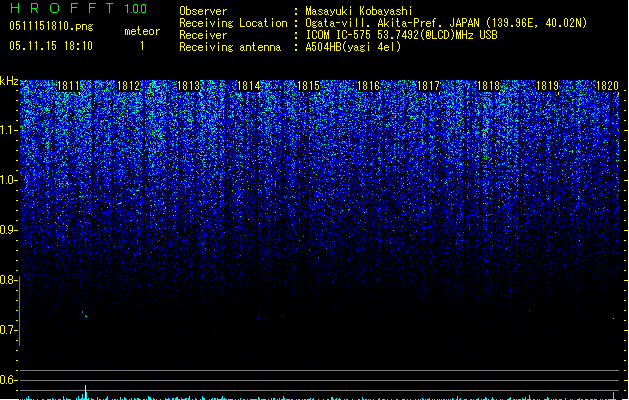Click the Receiver label

tap(203, 35)
